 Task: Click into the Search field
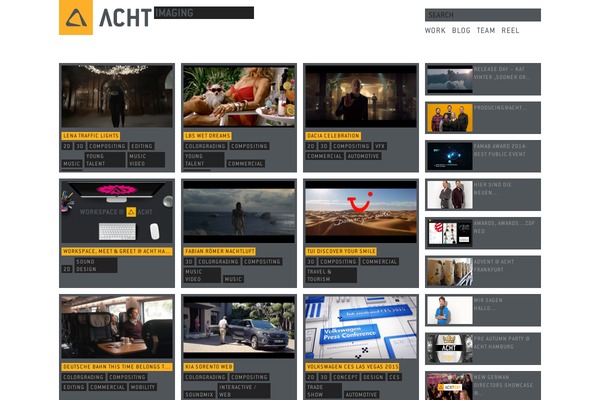pos(483,15)
